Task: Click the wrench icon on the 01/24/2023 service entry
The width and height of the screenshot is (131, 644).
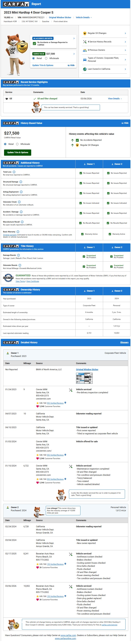Action: point(71,390)
